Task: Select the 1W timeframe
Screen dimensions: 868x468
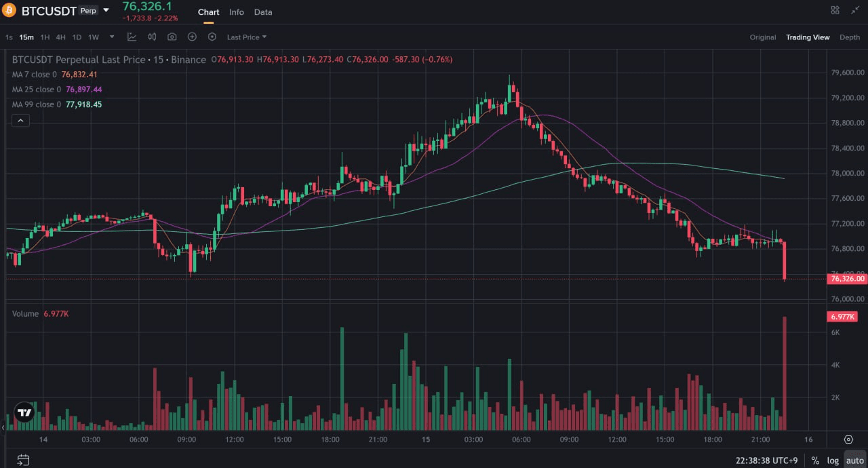Action: tap(94, 37)
